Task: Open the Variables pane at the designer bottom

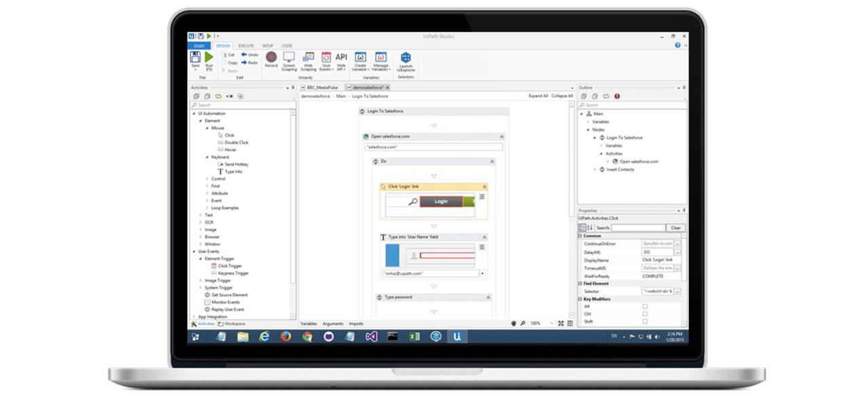Action: click(309, 324)
